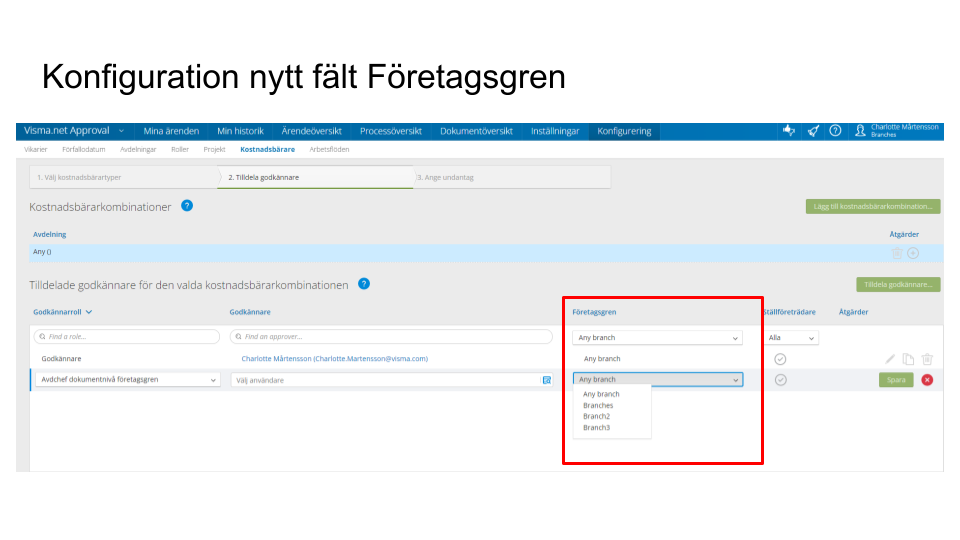Click Any branch cell in Godkännare row

tap(602, 359)
